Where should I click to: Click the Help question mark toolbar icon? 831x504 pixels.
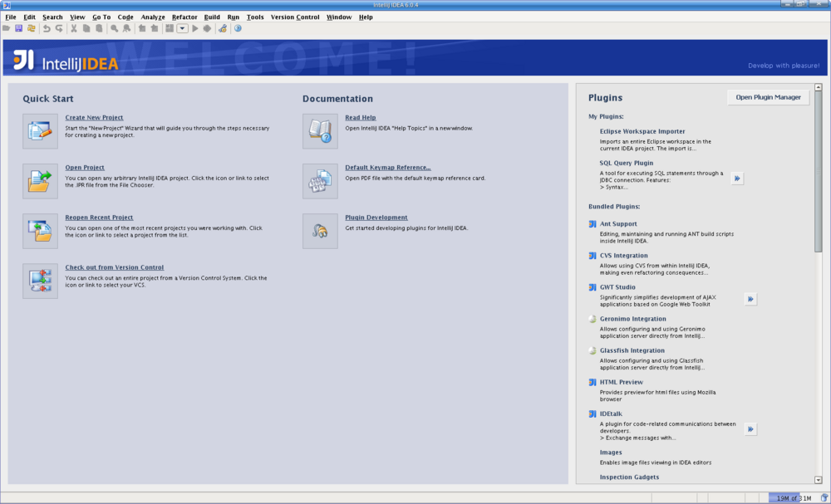pyautogui.click(x=238, y=28)
